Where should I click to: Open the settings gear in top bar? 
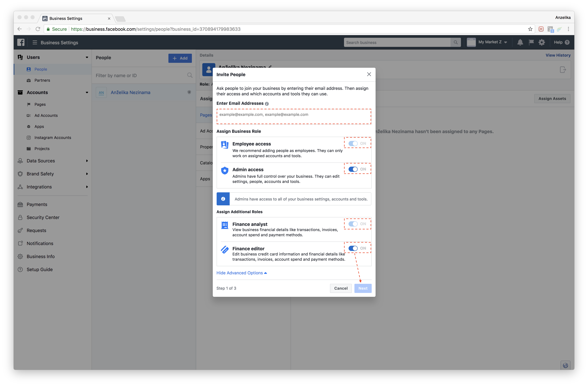[x=542, y=42]
